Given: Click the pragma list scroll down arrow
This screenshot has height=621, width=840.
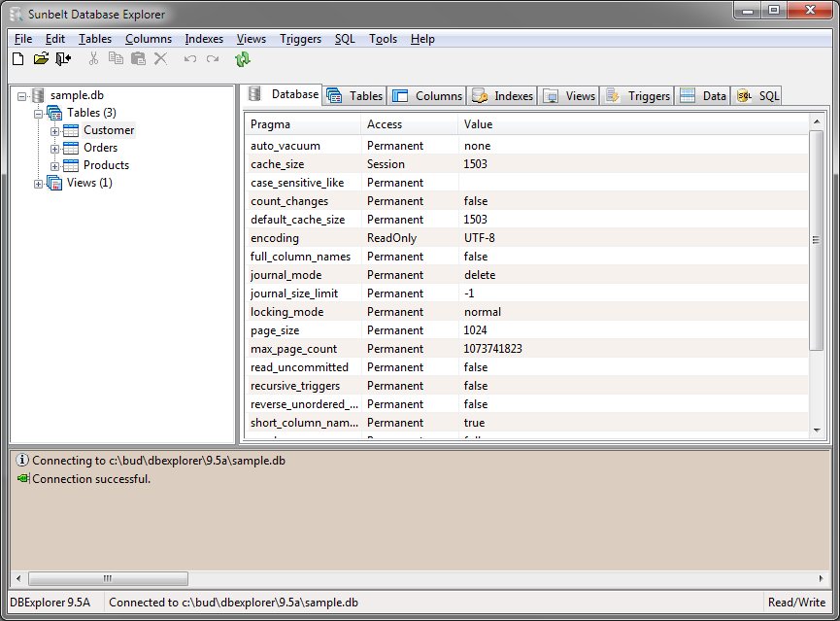Looking at the screenshot, I should (x=817, y=431).
